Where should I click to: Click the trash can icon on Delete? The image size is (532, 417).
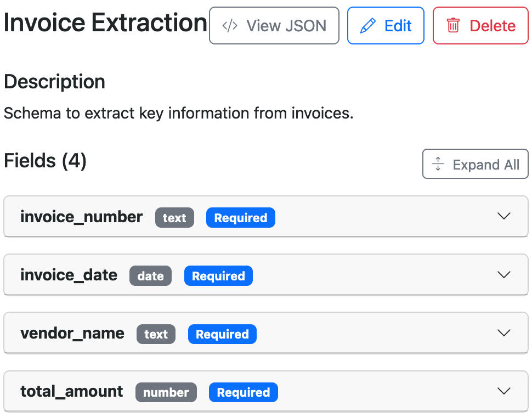tap(453, 26)
